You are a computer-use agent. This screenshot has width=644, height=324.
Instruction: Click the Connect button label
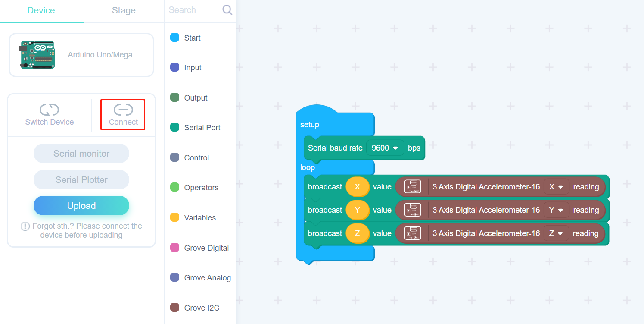click(x=123, y=122)
